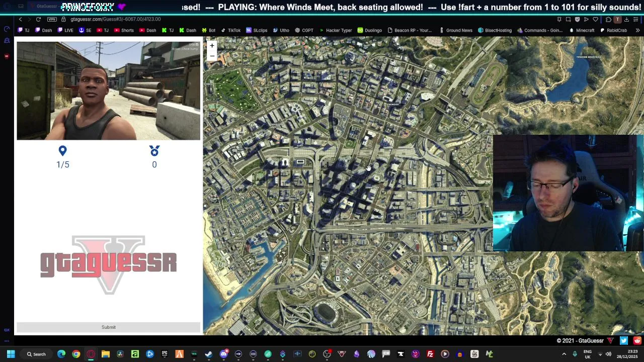Screen dimensions: 644x362
Task: Open File Explorer from the taskbar
Action: click(106, 354)
